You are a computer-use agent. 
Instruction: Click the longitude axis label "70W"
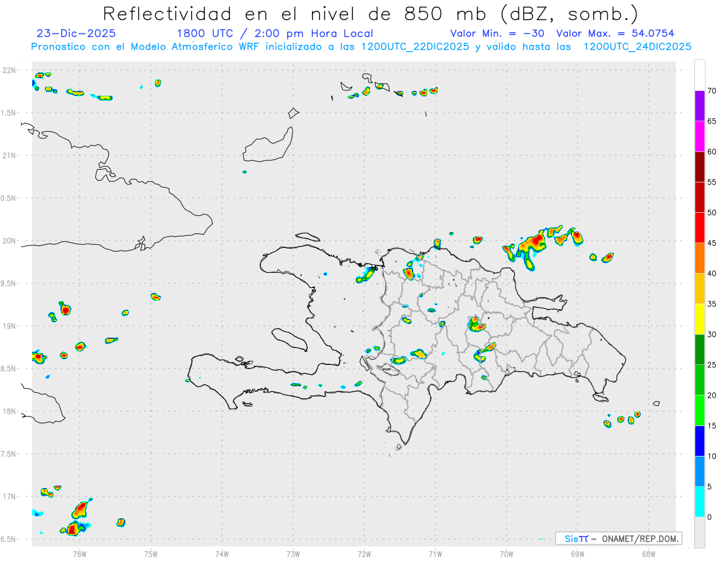(x=507, y=554)
